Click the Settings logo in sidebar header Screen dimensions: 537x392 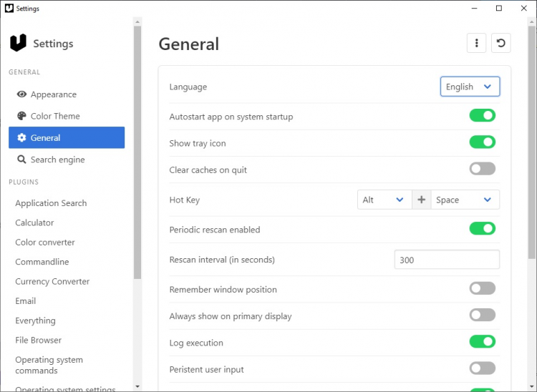tap(18, 43)
